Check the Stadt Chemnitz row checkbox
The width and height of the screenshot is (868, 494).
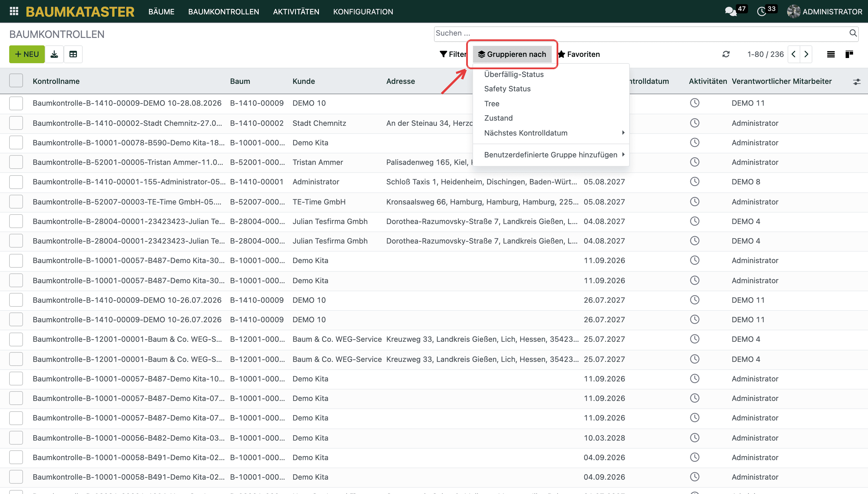(16, 123)
